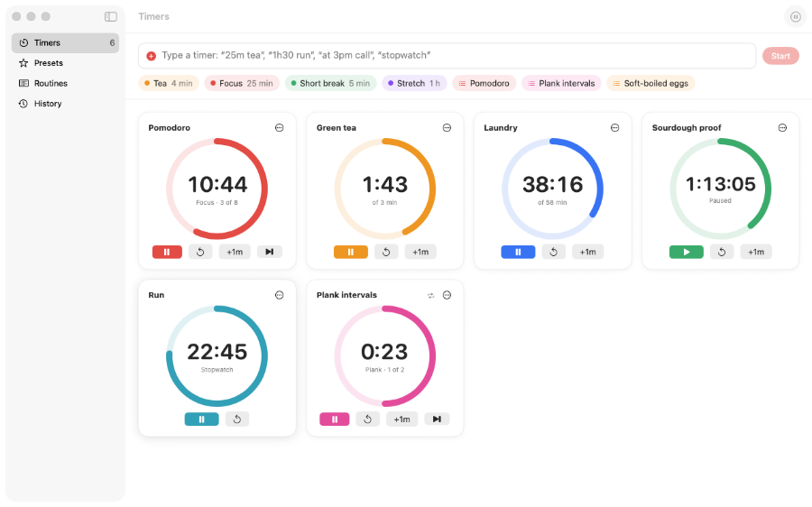Reset the Laundry timer
Viewport: 812px width, 507px height.
click(554, 253)
